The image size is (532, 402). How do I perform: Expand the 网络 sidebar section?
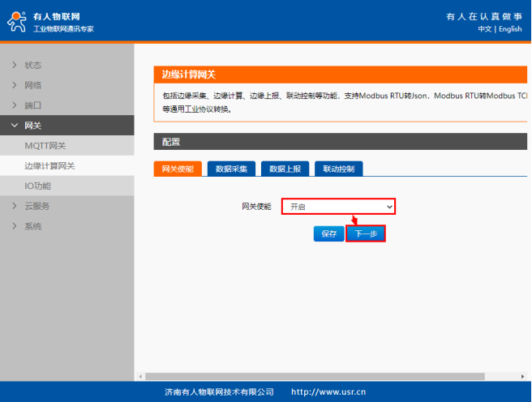(32, 84)
